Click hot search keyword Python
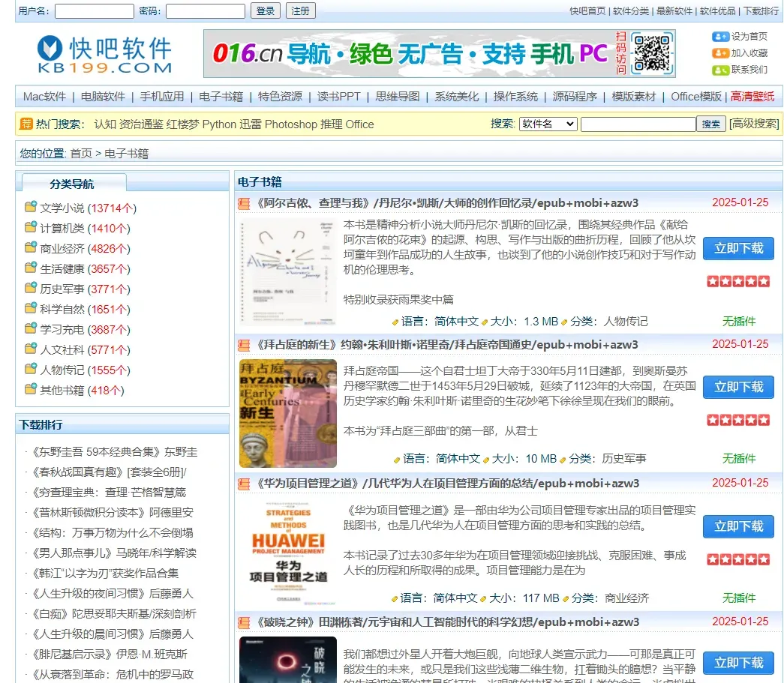The height and width of the screenshot is (683, 784). pyautogui.click(x=219, y=124)
